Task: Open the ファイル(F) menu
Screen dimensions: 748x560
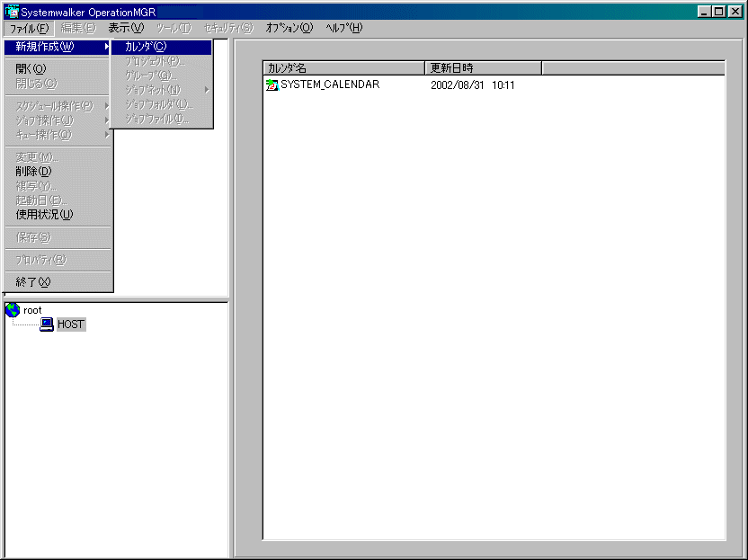Action: 29,28
